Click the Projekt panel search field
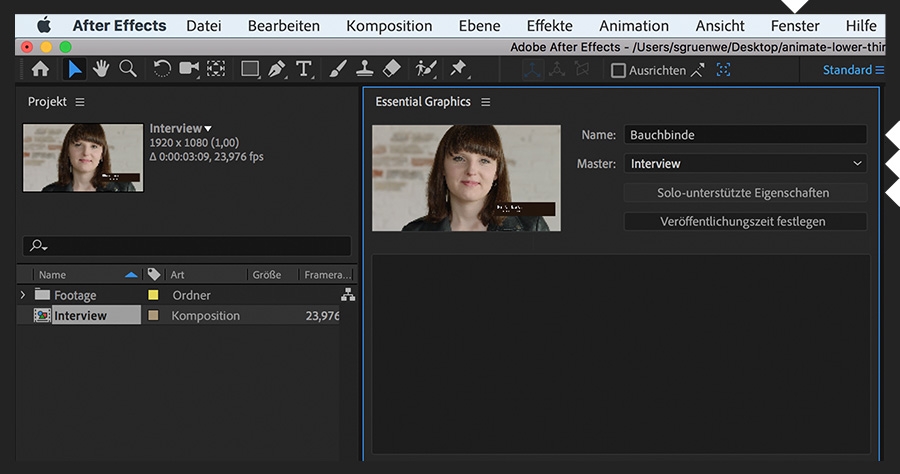Screen dimensions: 900x474 (x=187, y=246)
